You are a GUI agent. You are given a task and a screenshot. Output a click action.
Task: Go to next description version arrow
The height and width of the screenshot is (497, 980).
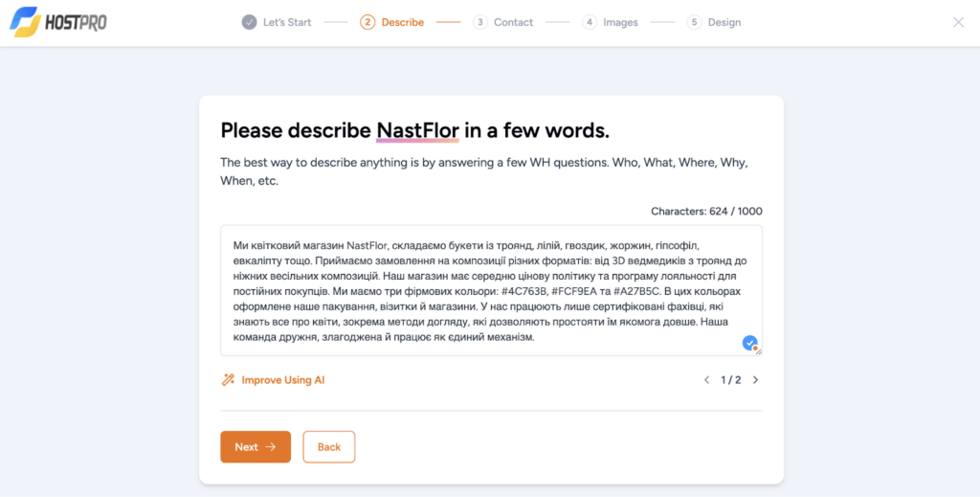click(756, 379)
